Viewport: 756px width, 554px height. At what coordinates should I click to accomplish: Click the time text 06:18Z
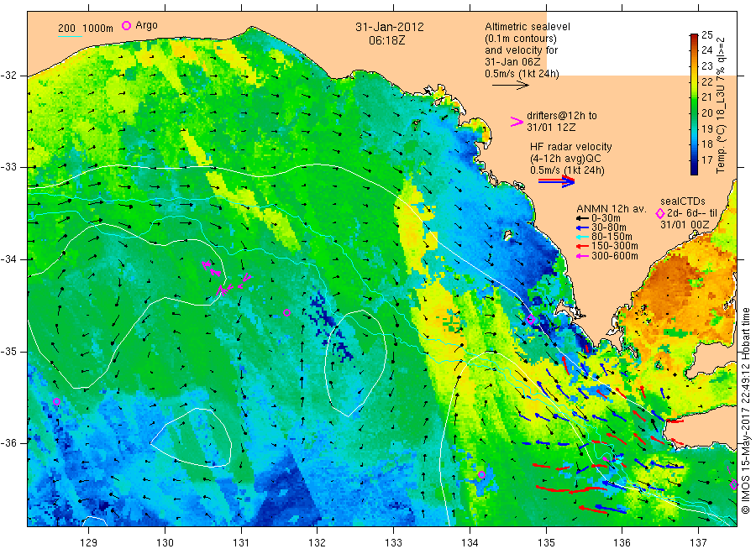(x=386, y=40)
